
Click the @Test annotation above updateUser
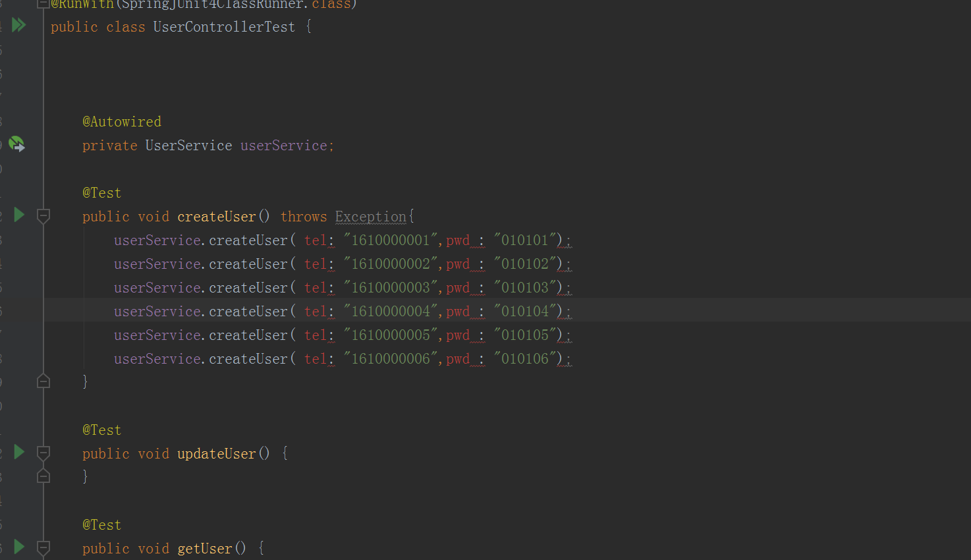tap(101, 429)
